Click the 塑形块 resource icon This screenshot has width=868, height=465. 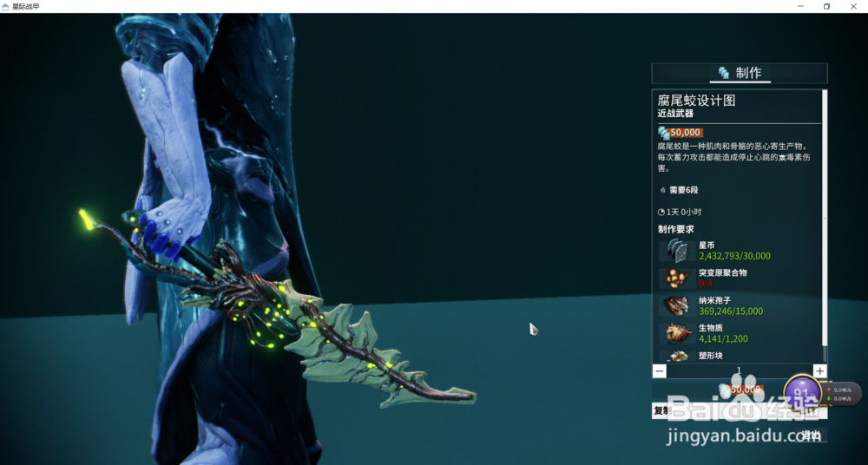[678, 356]
